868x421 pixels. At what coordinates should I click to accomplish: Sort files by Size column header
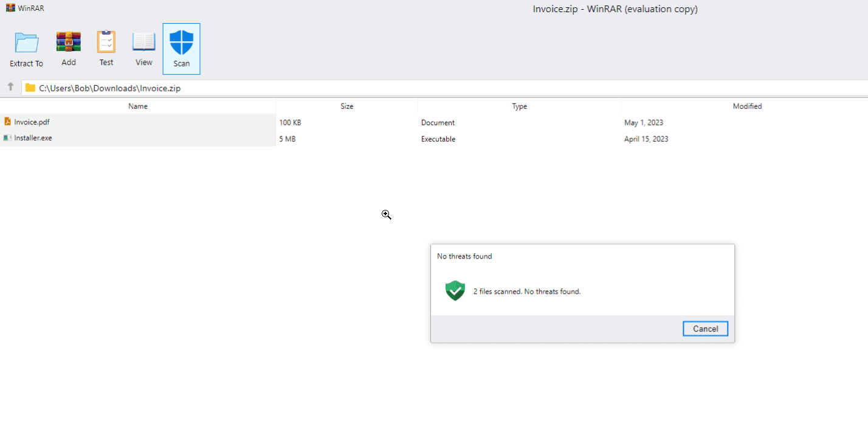coord(347,106)
